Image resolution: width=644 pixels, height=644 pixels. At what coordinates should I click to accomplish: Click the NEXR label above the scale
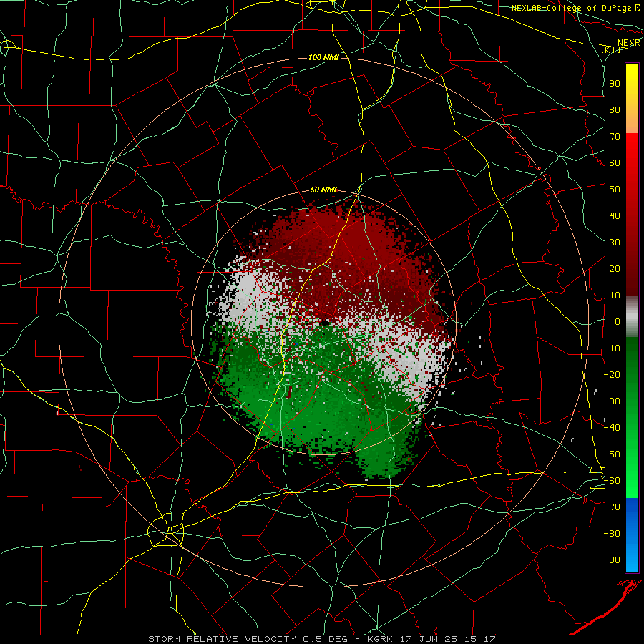tap(629, 43)
